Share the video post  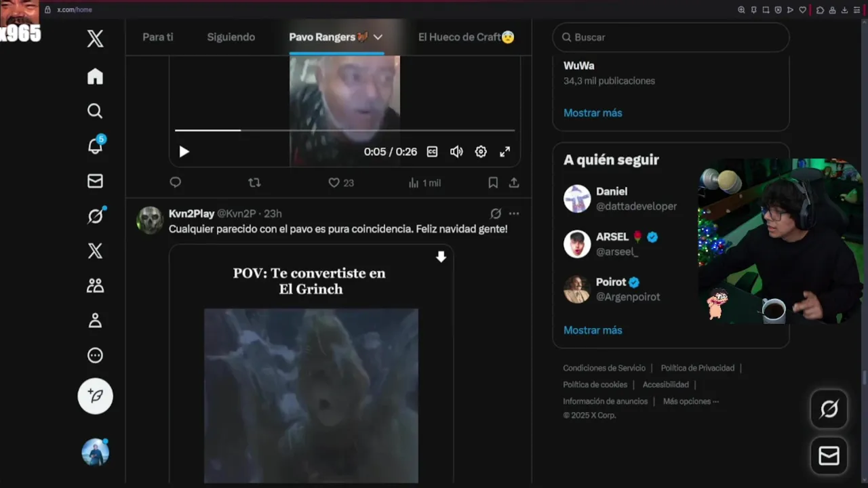514,182
